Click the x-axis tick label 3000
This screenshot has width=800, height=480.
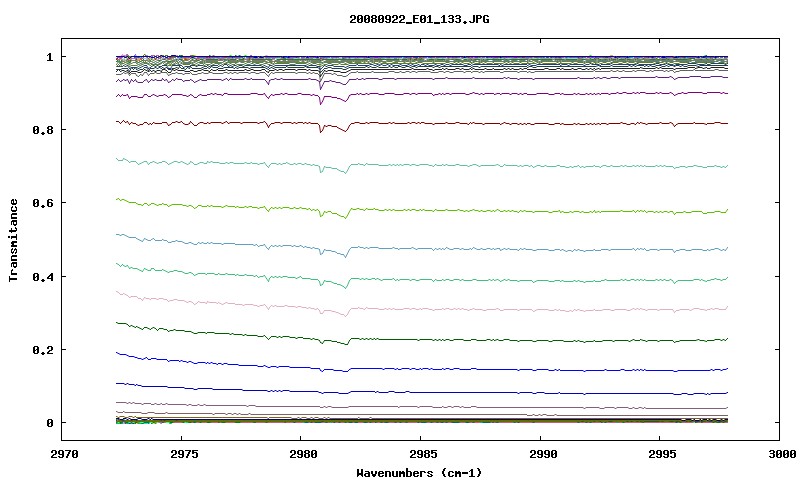(782, 454)
